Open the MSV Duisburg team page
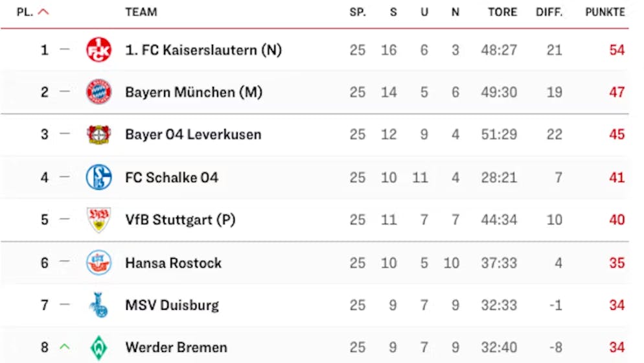Image resolution: width=644 pixels, height=363 pixels. point(172,305)
